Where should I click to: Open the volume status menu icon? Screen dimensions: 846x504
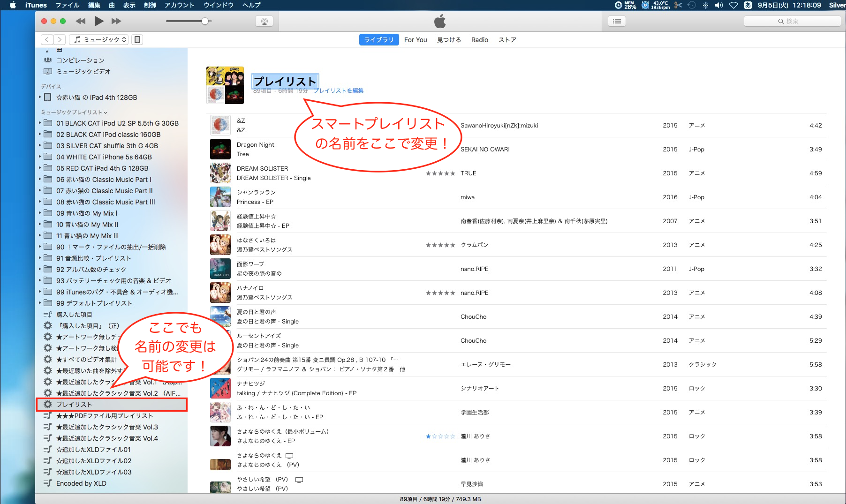pyautogui.click(x=719, y=5)
